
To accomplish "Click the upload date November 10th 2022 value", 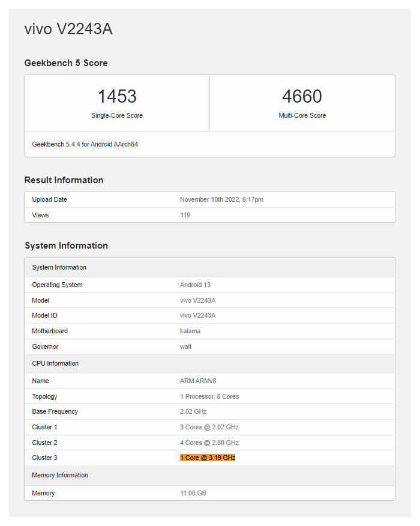I will pos(221,199).
